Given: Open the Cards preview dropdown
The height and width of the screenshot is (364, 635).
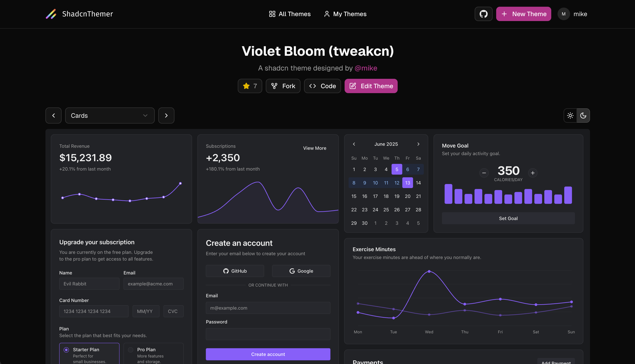Looking at the screenshot, I should pyautogui.click(x=110, y=116).
